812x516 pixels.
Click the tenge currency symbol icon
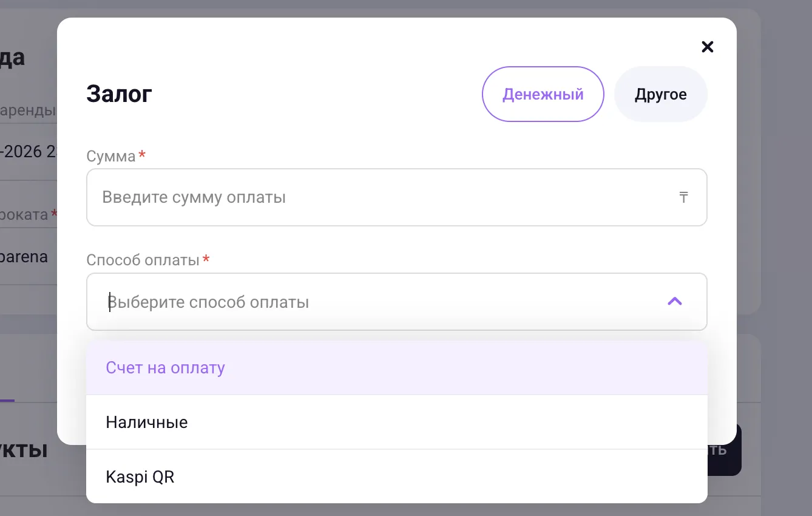(683, 197)
